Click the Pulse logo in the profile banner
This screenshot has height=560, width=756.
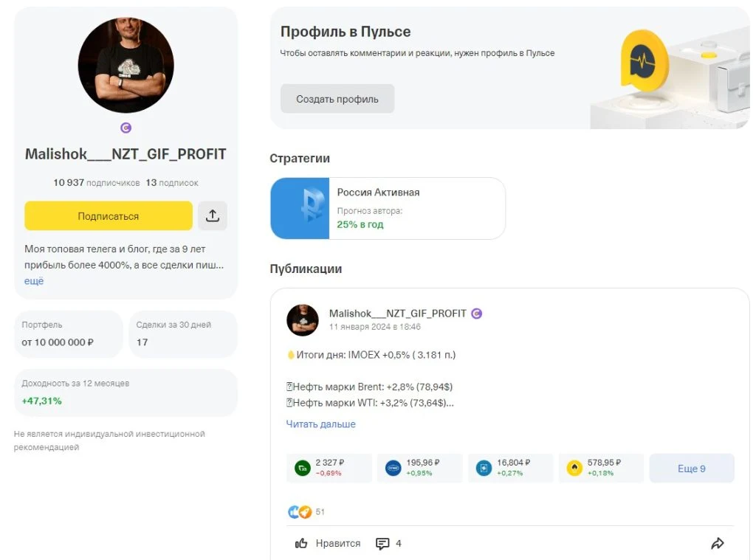644,62
